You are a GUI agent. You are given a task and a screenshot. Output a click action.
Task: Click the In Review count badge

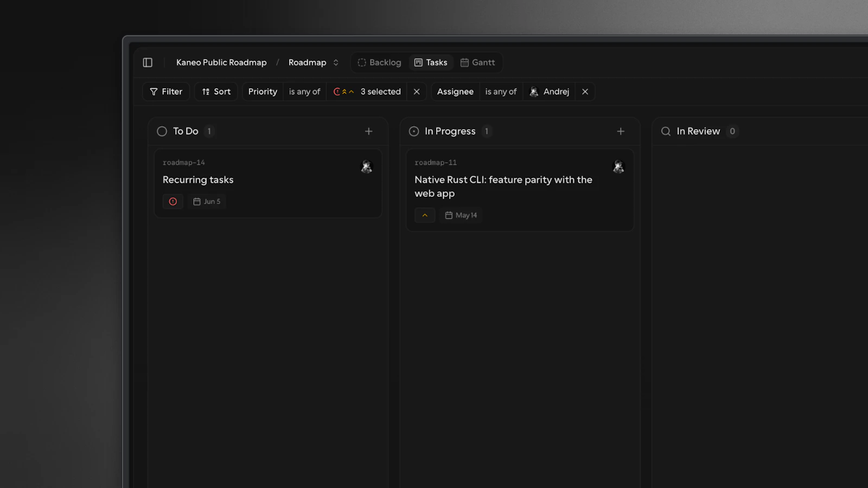click(732, 131)
